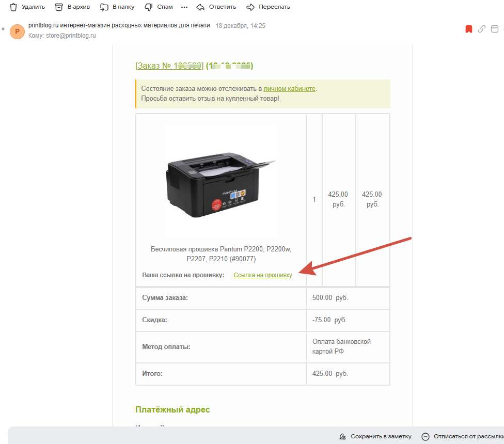The width and height of the screenshot is (504, 444).
Task: Toggle the red bookmark flag
Action: 469,29
